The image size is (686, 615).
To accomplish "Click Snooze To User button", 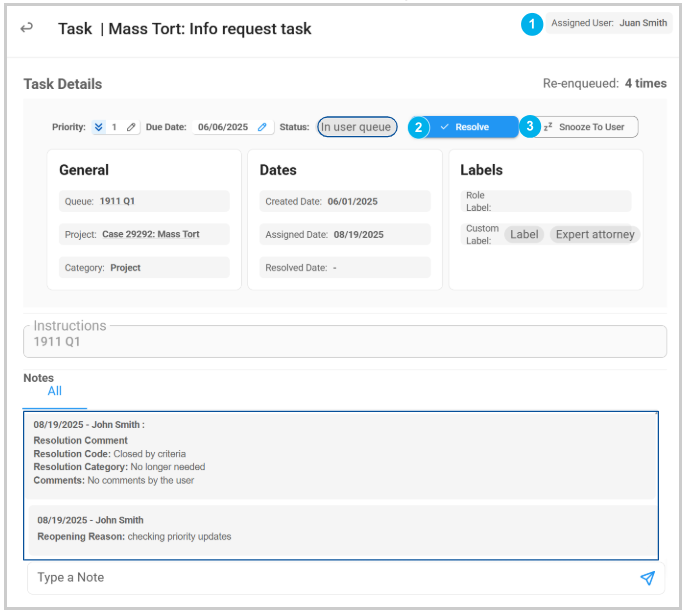I will [590, 127].
